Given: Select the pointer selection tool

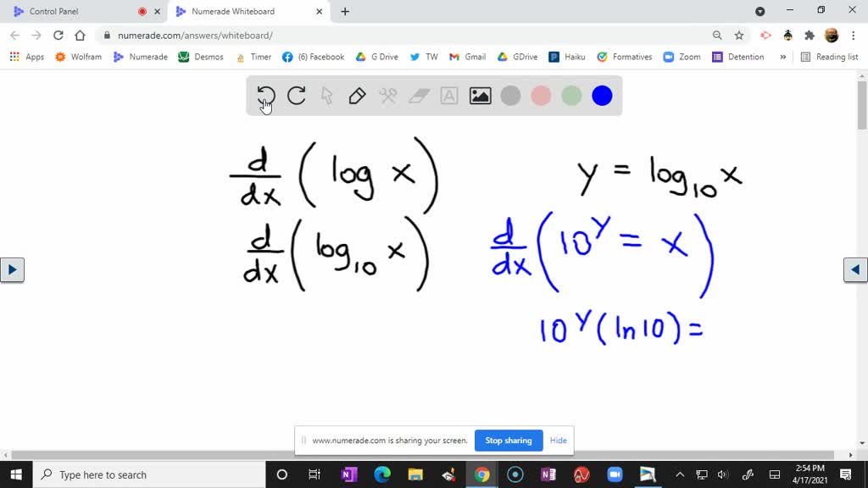Looking at the screenshot, I should 326,96.
